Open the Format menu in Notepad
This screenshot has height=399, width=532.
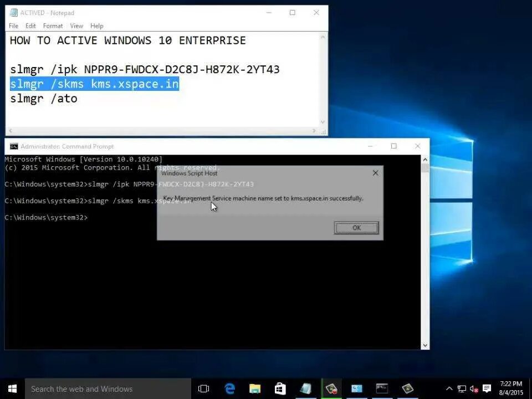pos(53,26)
